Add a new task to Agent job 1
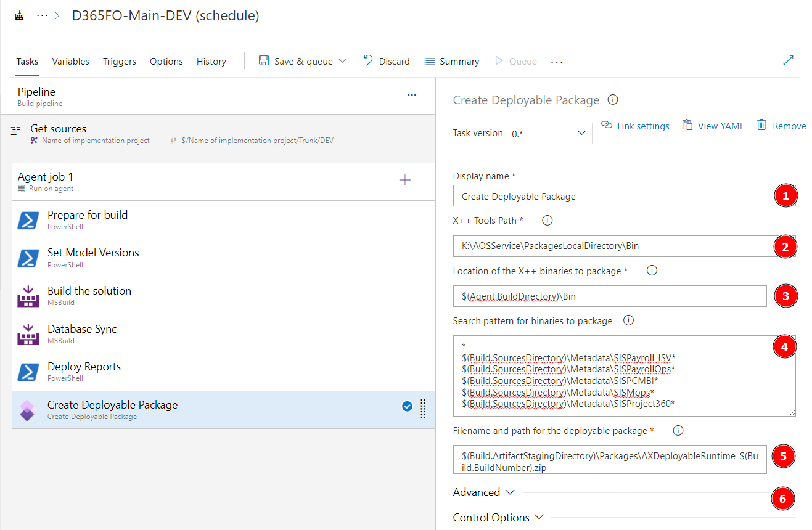The width and height of the screenshot is (812, 530). point(405,180)
